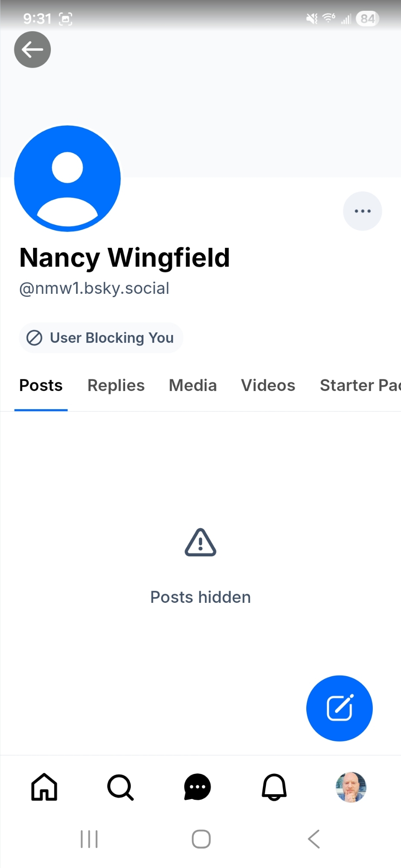Open my profile photo in bottom bar

click(351, 787)
